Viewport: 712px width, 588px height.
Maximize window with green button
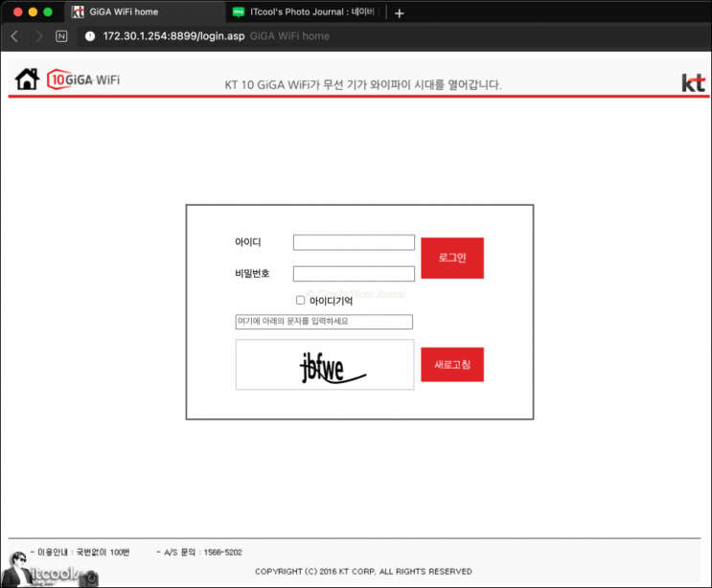point(48,12)
